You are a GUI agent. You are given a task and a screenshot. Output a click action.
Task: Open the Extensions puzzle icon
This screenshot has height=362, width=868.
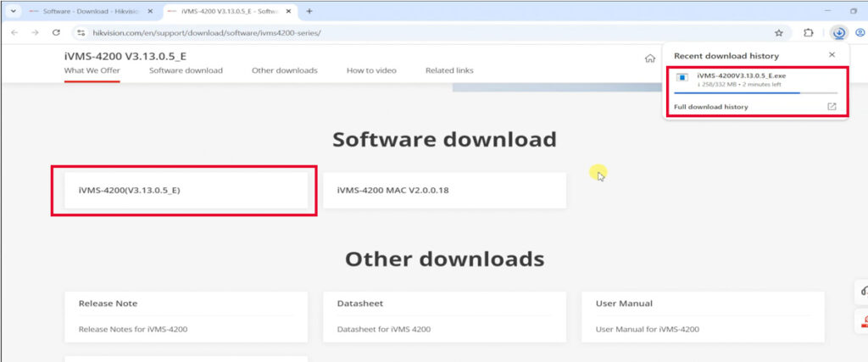pos(809,32)
